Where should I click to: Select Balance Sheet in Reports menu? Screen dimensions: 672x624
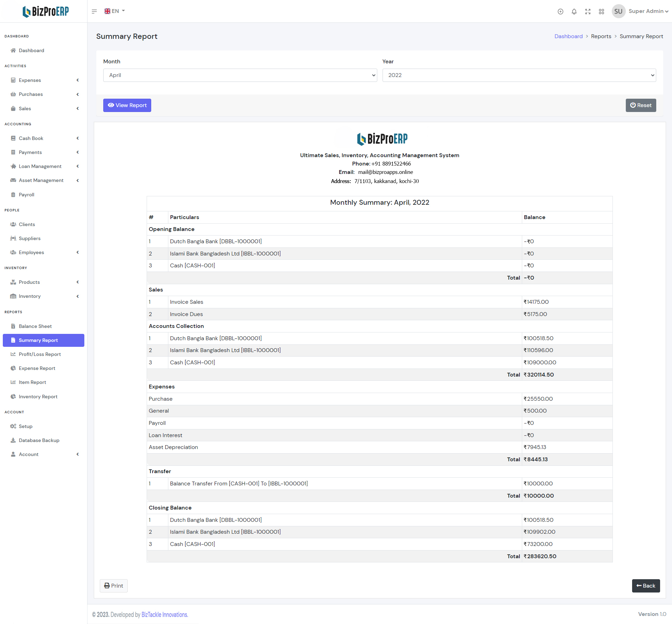[35, 326]
